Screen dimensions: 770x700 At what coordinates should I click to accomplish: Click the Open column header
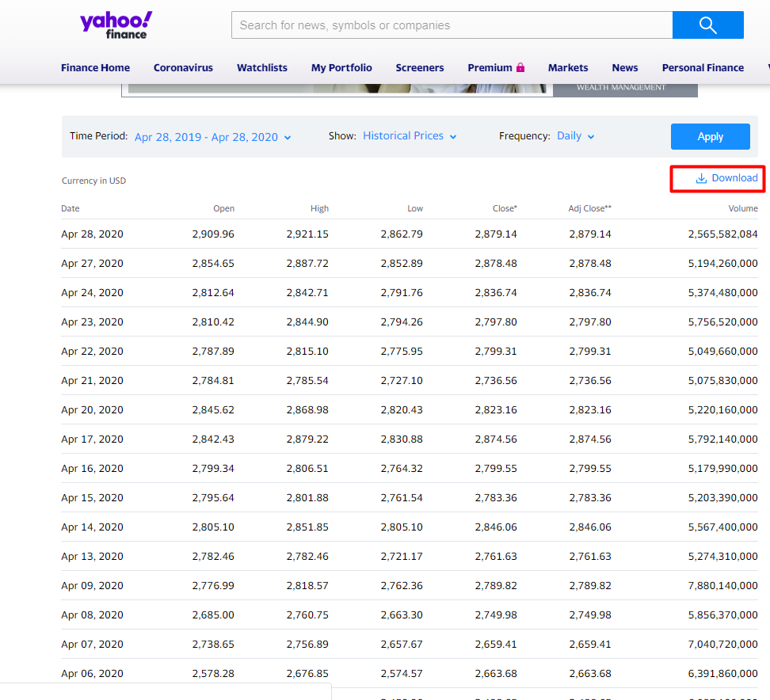[223, 208]
